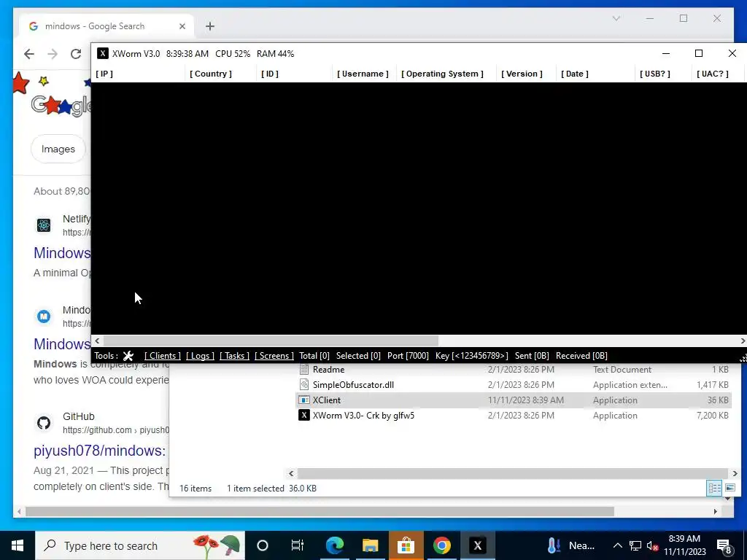This screenshot has height=560, width=747.
Task: Select the 'mindows - Google Search' Chrome tab
Action: 107,26
